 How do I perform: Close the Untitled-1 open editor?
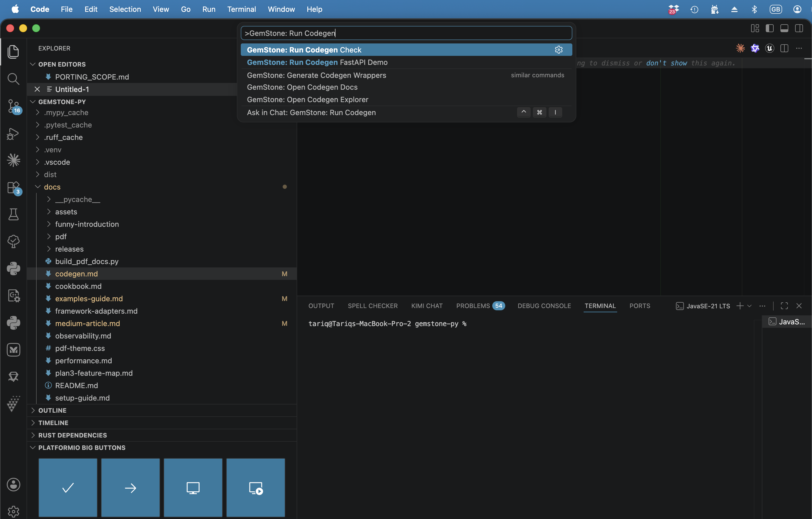tap(37, 89)
